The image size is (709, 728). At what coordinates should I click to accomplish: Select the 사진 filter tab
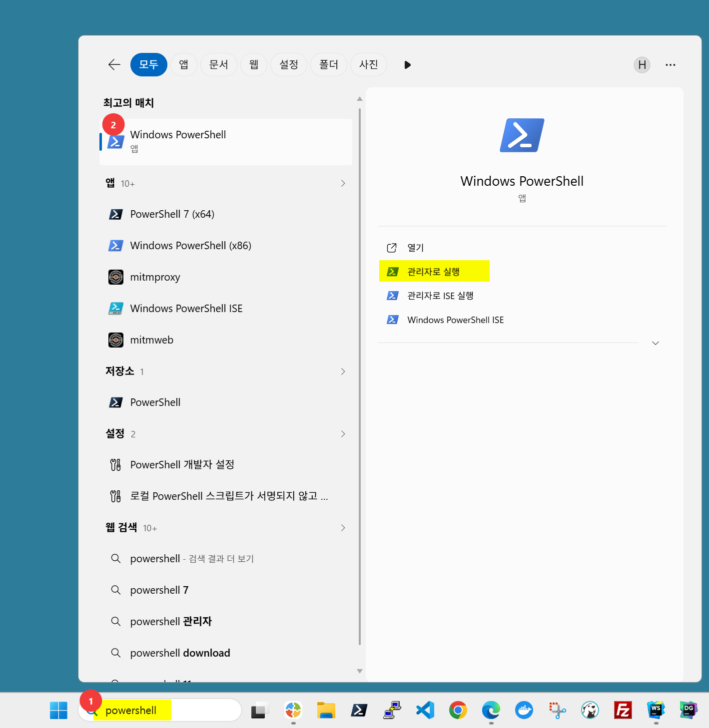369,64
